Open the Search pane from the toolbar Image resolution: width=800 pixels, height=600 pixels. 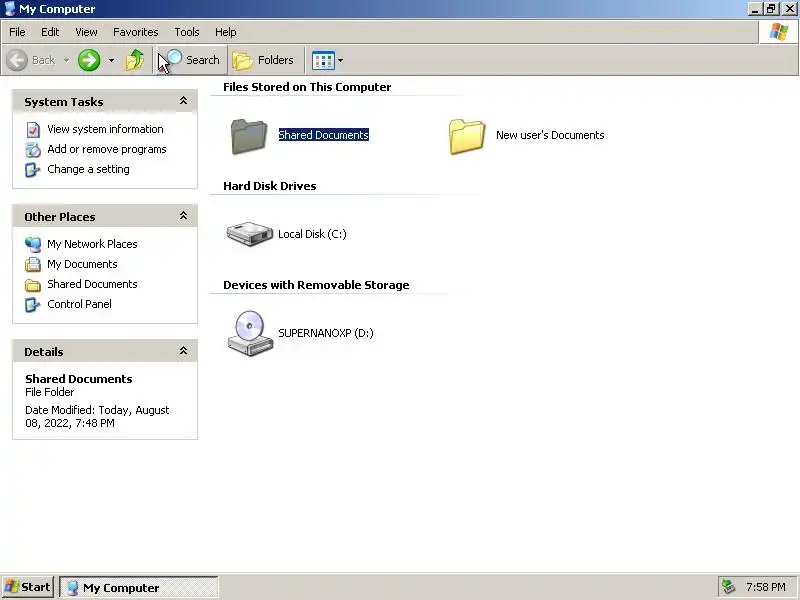[190, 60]
